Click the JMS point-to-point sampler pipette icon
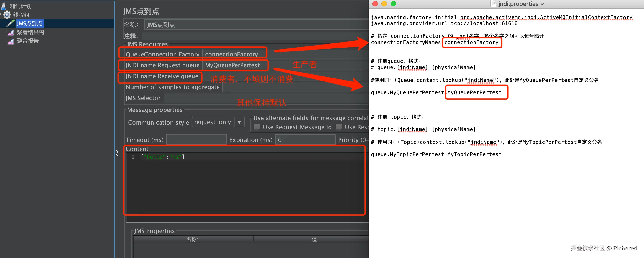The width and height of the screenshot is (644, 258). 10,23
